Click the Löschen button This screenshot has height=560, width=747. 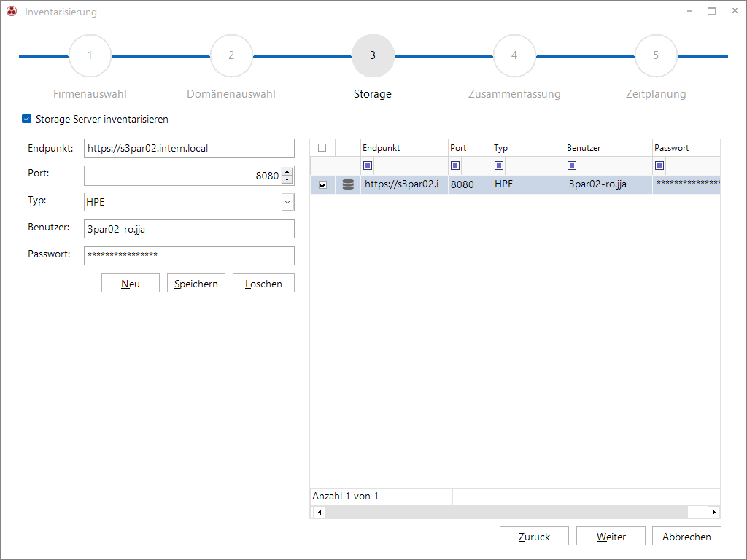coord(263,284)
